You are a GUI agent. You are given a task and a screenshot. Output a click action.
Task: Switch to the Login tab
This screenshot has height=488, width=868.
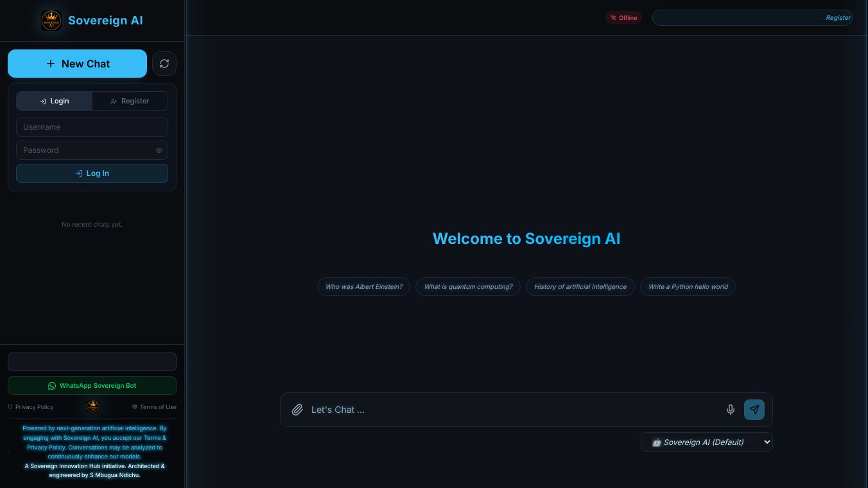point(55,101)
